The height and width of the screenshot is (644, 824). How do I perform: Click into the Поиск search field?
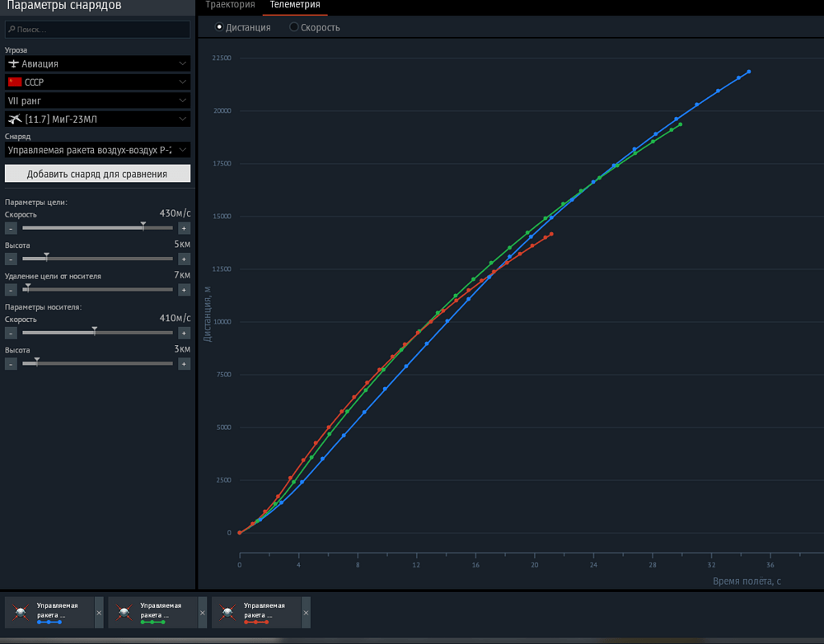98,30
